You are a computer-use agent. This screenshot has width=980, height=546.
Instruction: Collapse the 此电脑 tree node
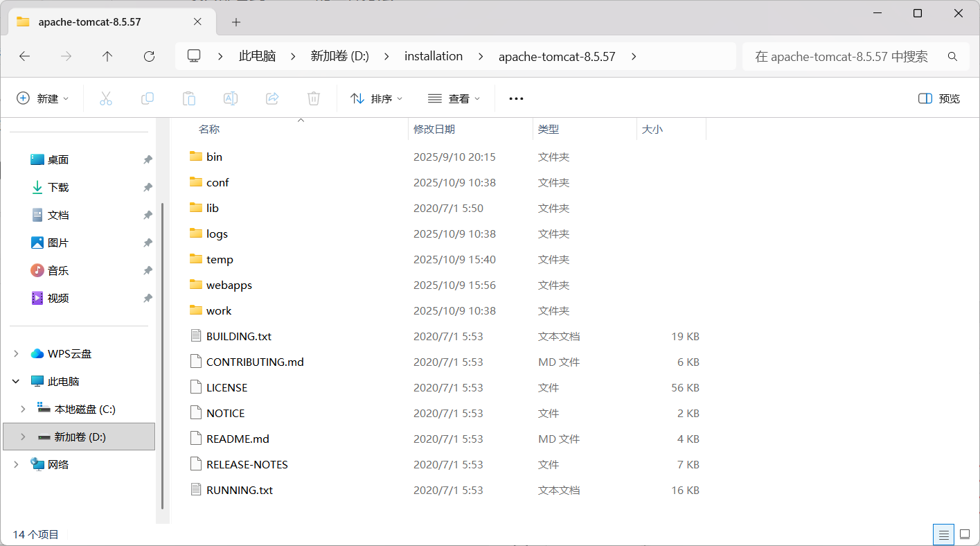16,381
